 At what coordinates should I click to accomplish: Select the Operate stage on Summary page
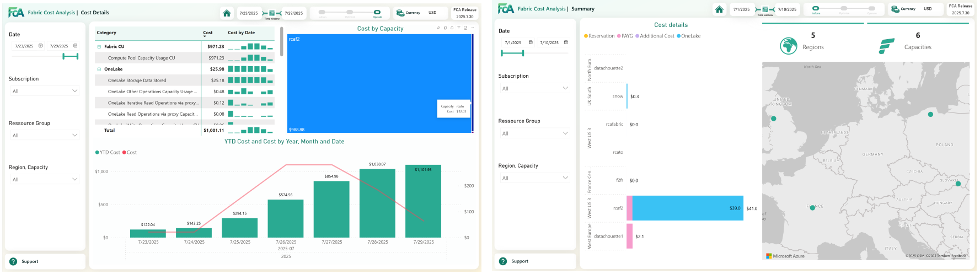871,8
